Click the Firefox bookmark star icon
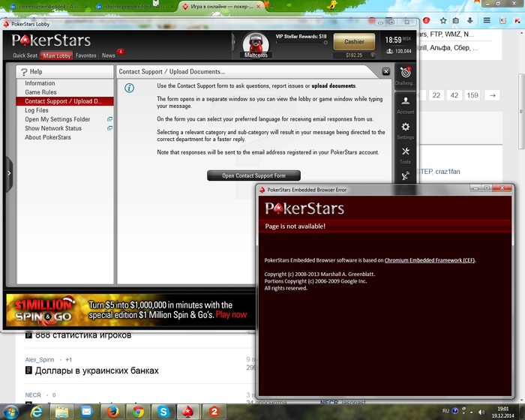 tap(443, 21)
